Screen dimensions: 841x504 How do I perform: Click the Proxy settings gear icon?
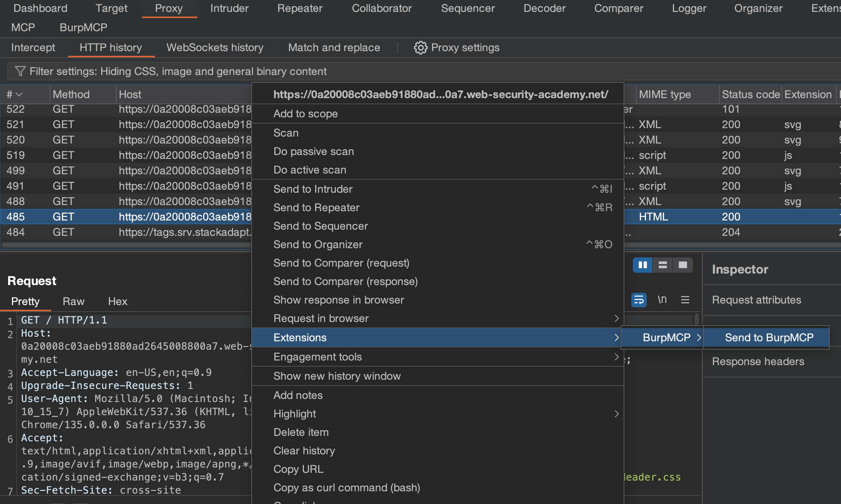(420, 48)
